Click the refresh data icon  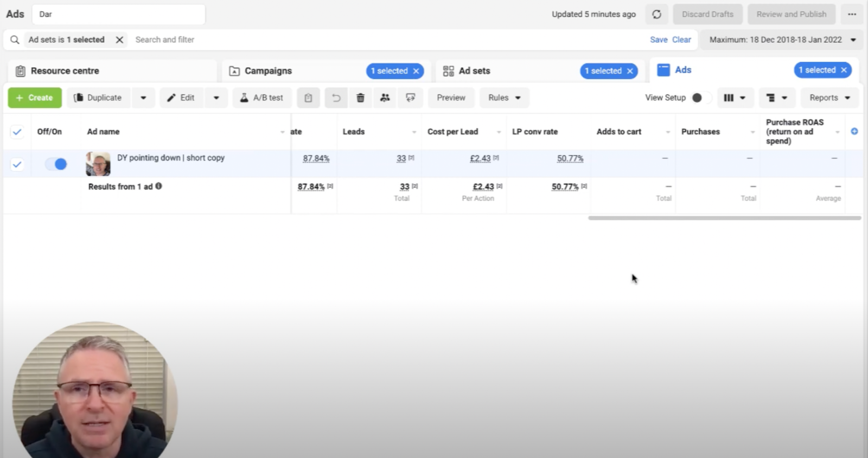point(656,14)
